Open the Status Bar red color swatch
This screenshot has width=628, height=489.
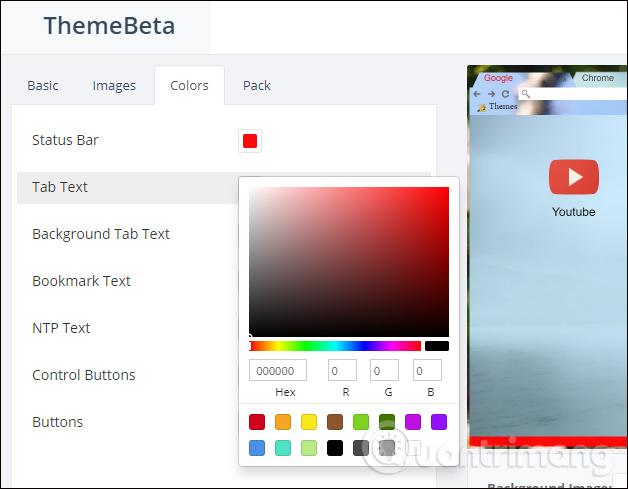click(250, 141)
